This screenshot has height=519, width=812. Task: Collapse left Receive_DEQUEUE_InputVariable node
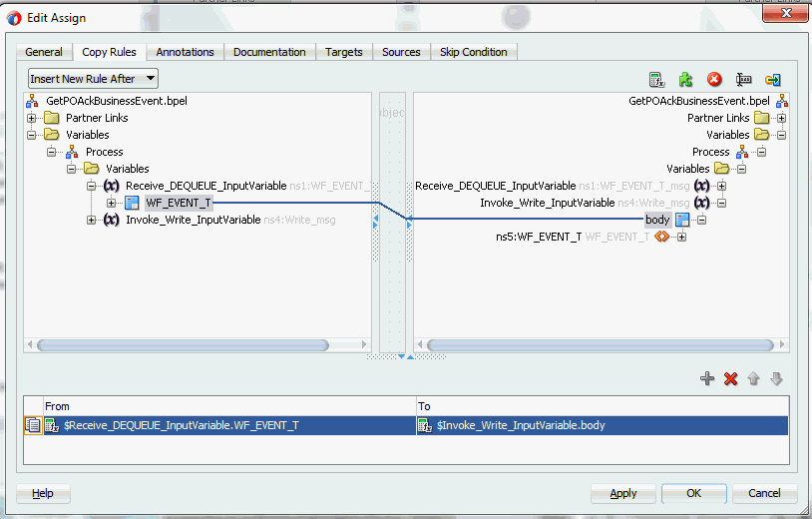pos(91,186)
